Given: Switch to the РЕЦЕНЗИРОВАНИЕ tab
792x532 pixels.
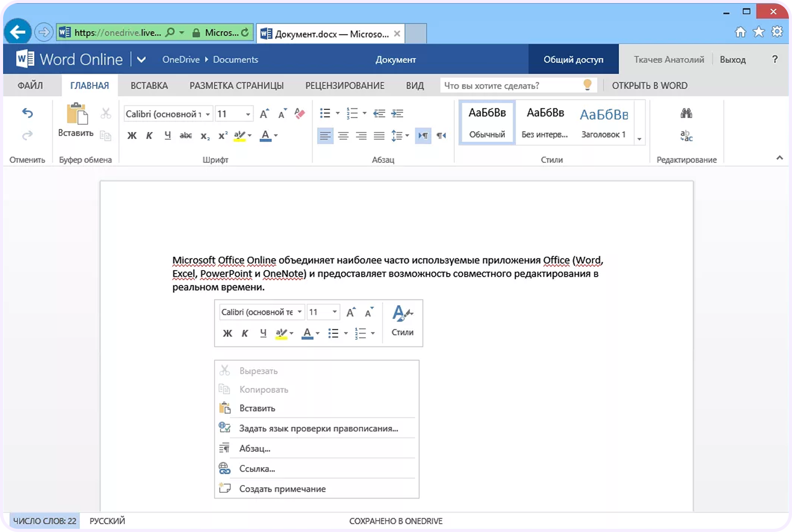Looking at the screenshot, I should 345,86.
